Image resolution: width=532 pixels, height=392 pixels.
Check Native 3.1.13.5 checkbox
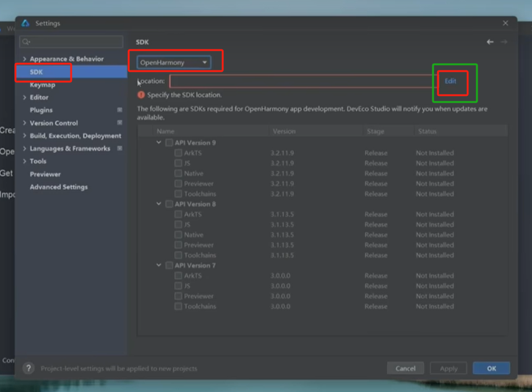click(178, 235)
